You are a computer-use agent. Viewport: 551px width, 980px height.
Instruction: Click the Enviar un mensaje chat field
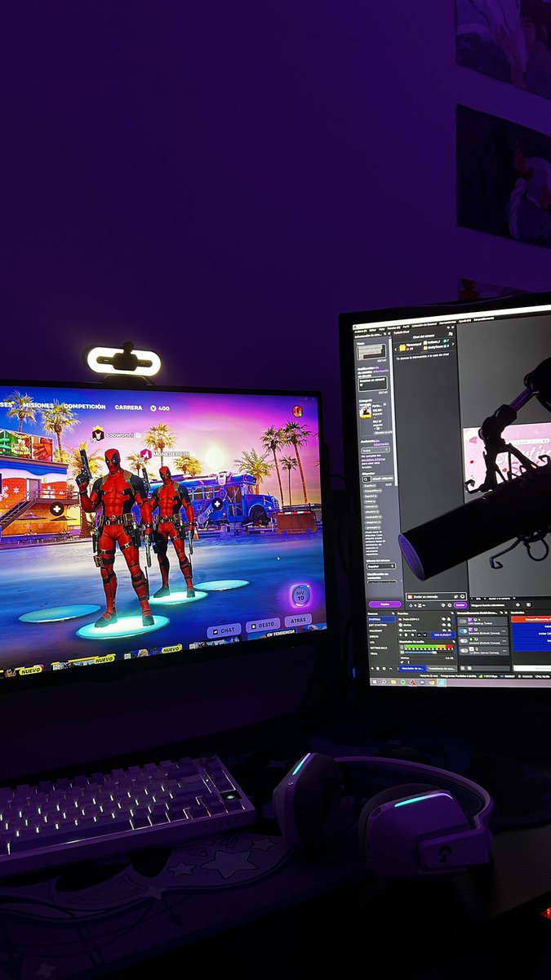[435, 596]
